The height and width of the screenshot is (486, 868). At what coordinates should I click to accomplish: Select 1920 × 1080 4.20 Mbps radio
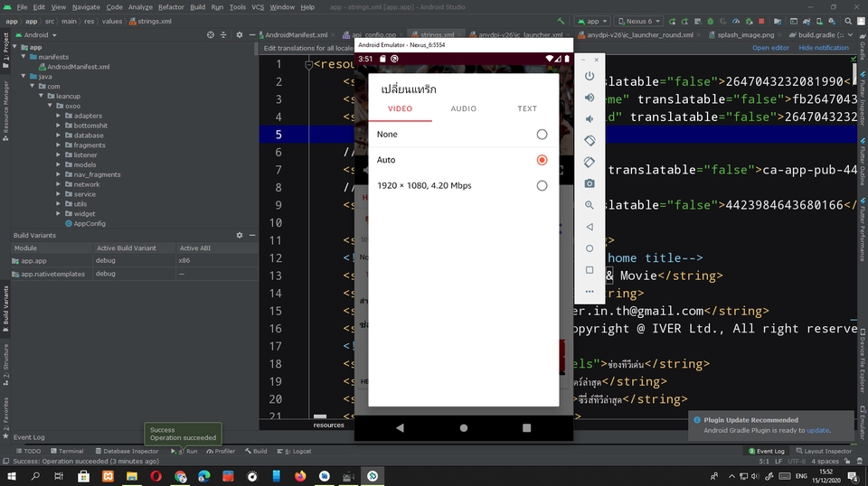[x=542, y=186]
